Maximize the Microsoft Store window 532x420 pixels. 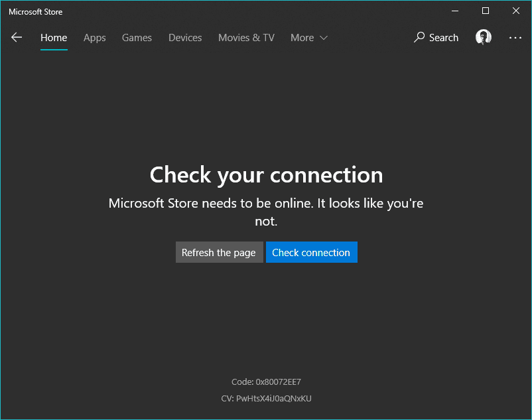[x=486, y=11]
